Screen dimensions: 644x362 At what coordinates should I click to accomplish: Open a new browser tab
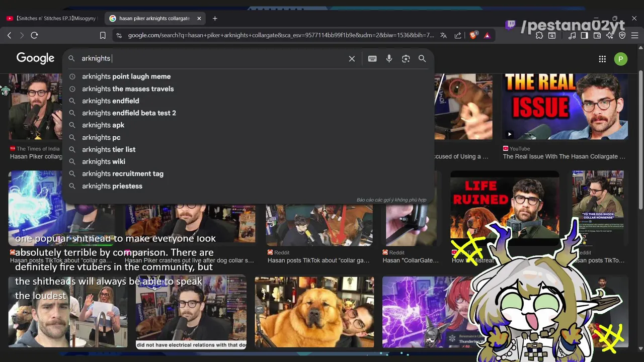215,18
